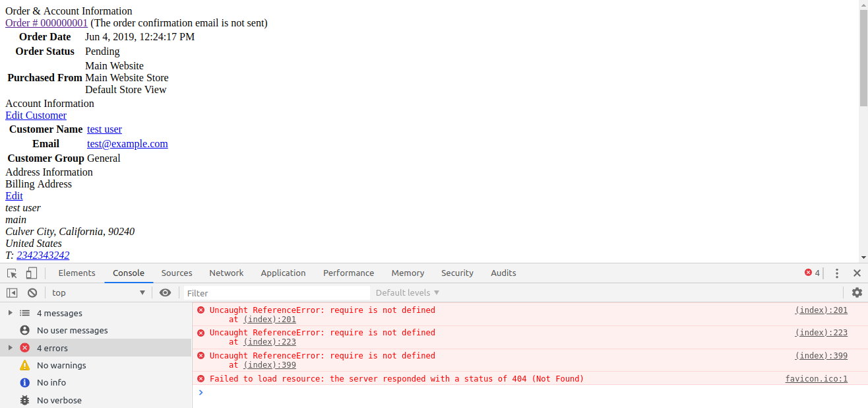This screenshot has height=408, width=868.
Task: Open the Default levels dropdown
Action: 407,293
